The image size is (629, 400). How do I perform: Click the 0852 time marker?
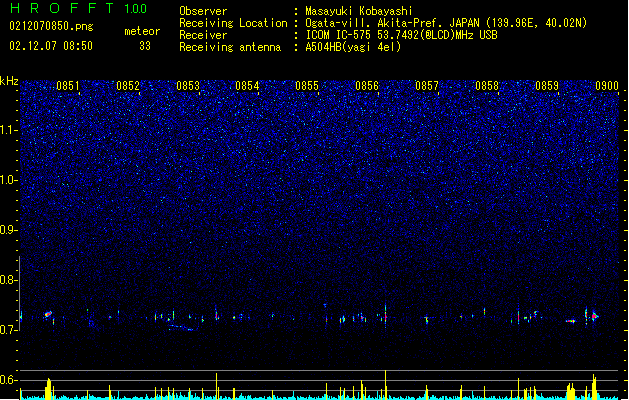click(128, 86)
